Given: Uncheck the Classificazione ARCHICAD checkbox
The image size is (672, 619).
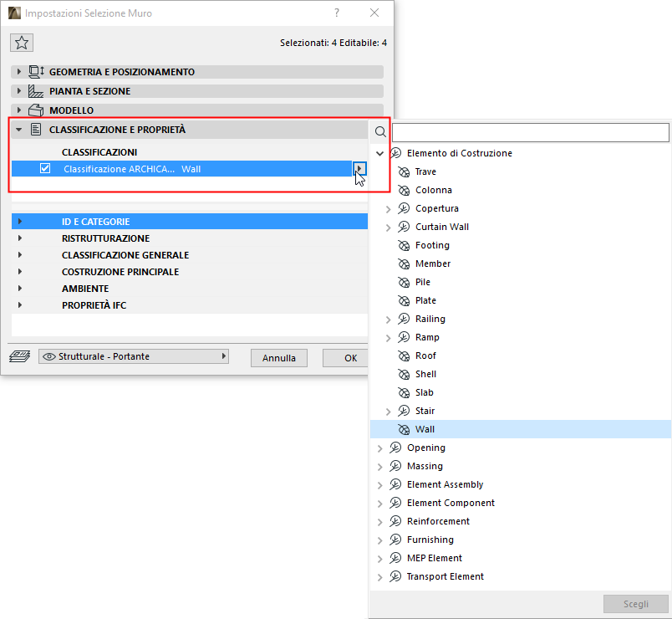Looking at the screenshot, I should (x=45, y=169).
